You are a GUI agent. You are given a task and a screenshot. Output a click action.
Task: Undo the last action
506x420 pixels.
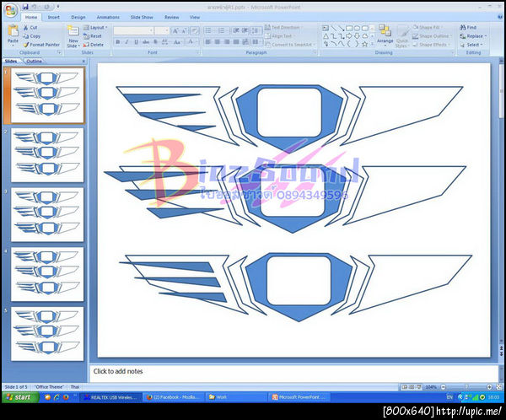[34, 7]
